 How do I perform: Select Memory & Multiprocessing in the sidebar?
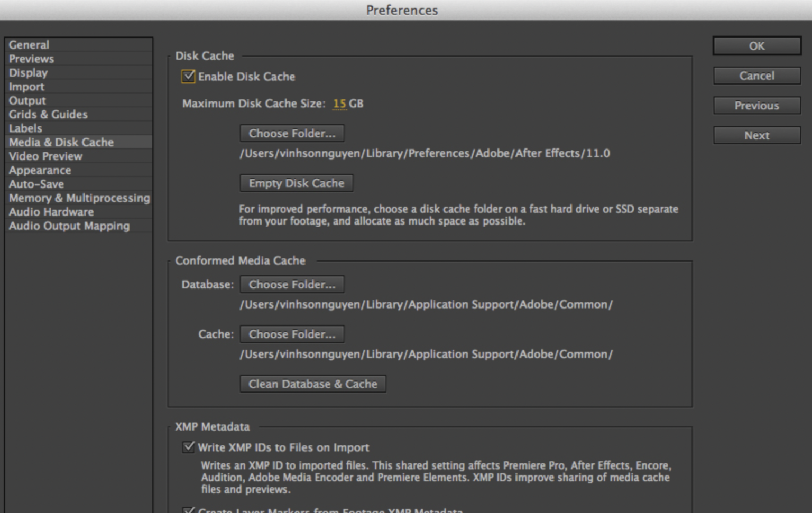coord(79,198)
